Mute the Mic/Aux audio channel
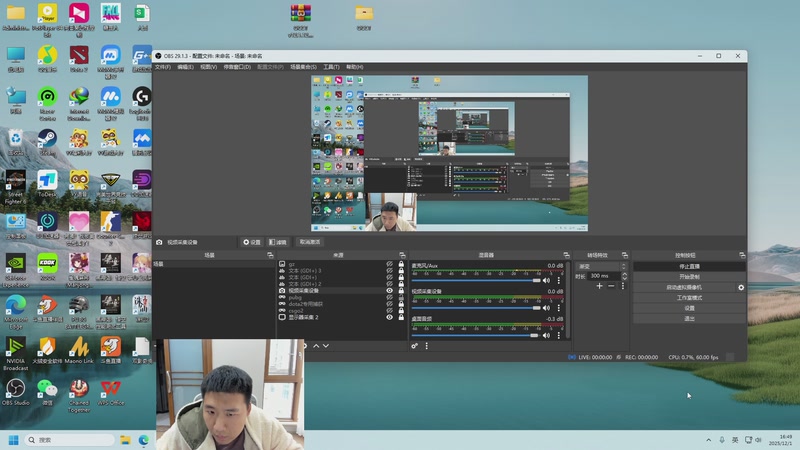The width and height of the screenshot is (800, 450). coord(546,281)
